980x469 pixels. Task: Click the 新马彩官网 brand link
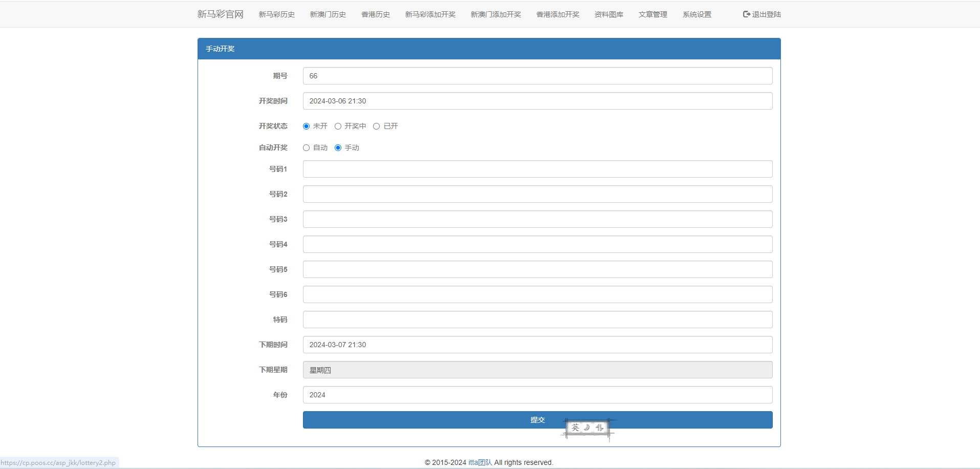click(x=220, y=14)
